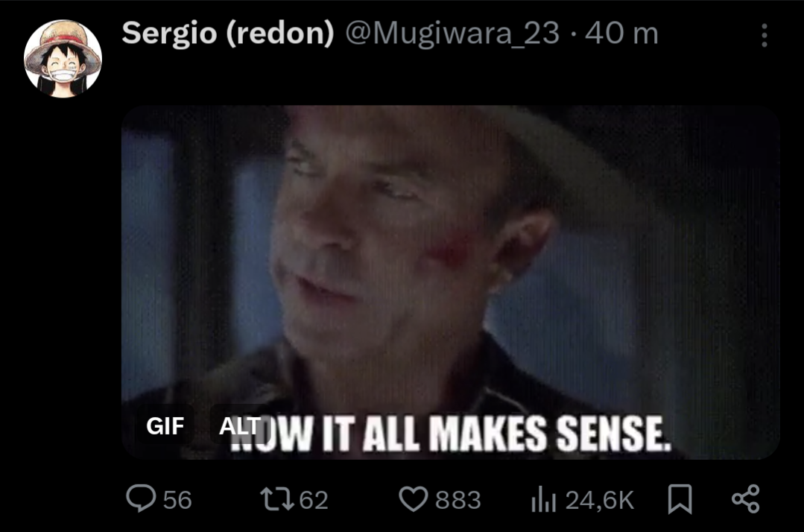Share the tweet via the share icon
804x532 pixels.
pos(746,498)
